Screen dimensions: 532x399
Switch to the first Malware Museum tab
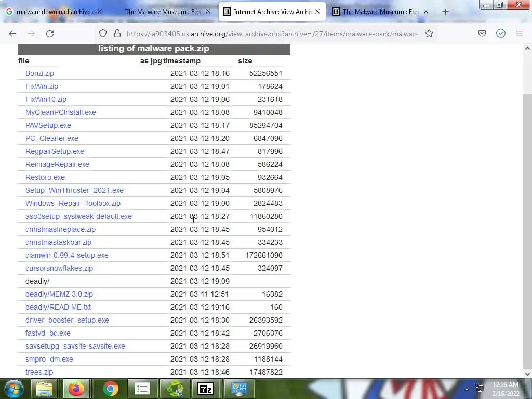[x=163, y=12]
